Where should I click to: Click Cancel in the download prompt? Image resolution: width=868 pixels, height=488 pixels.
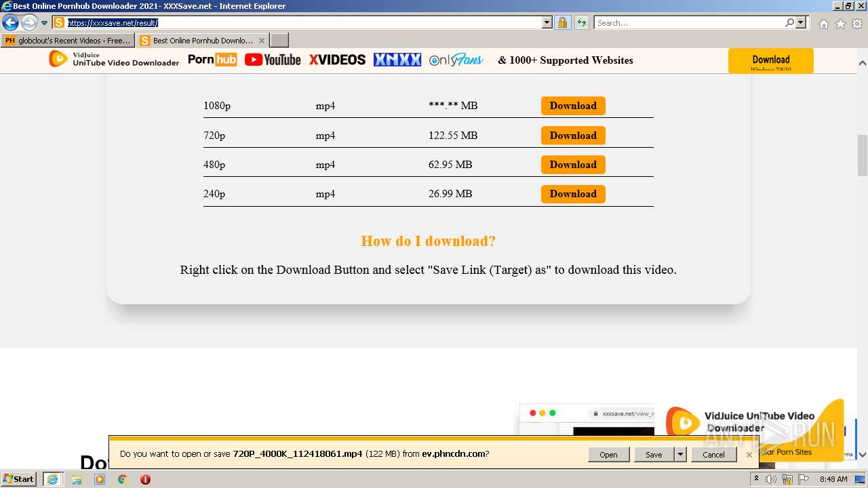(713, 455)
